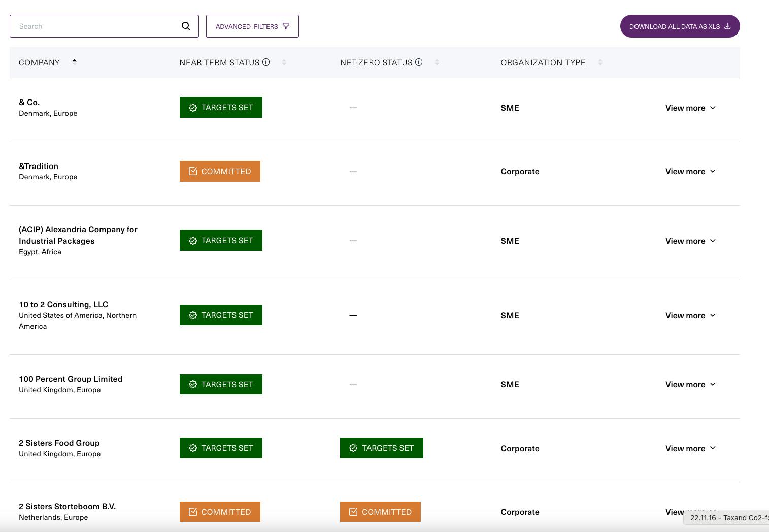Click the Company column header
Image resolution: width=769 pixels, height=532 pixels.
(39, 62)
